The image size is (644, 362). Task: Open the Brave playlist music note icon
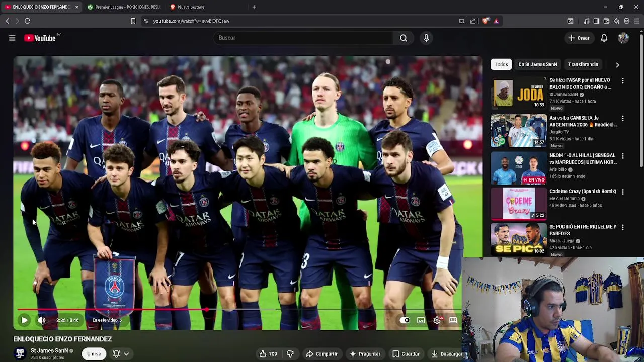(x=586, y=21)
